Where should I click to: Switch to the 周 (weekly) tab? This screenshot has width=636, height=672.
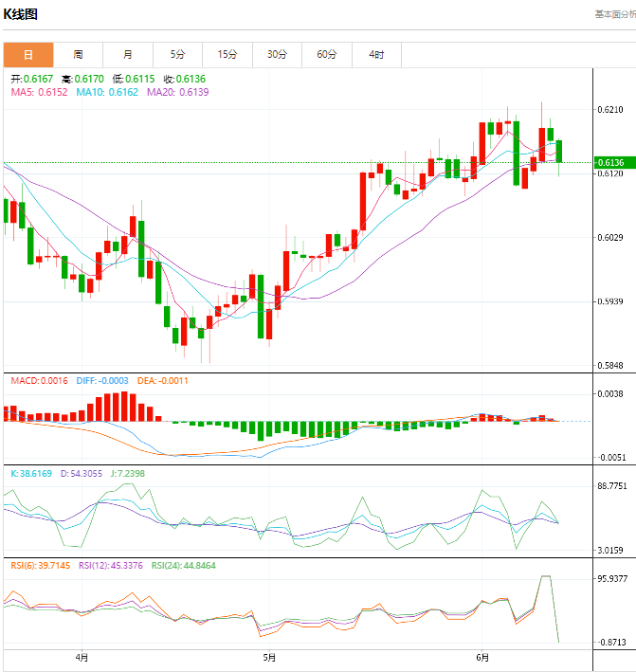pos(78,55)
